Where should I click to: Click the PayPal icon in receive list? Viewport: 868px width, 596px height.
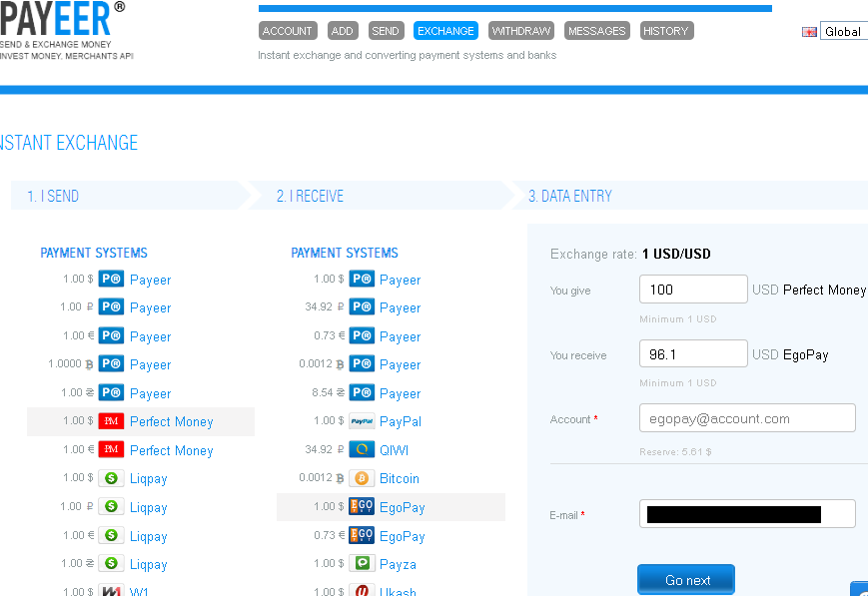point(362,421)
